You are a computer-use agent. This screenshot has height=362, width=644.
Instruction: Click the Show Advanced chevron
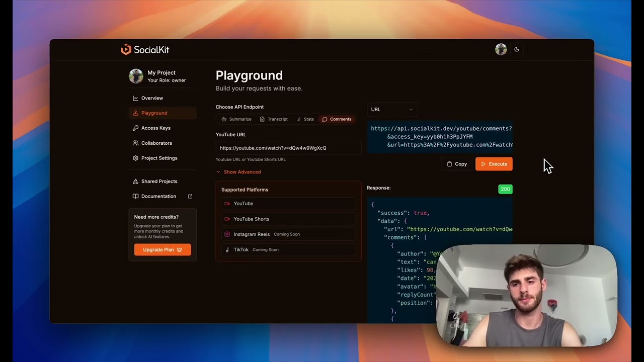tap(218, 172)
